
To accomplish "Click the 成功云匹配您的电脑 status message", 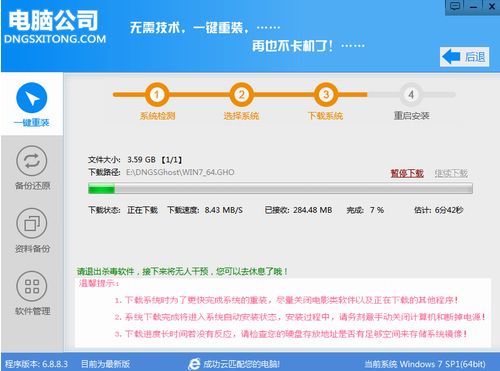I will [x=242, y=364].
